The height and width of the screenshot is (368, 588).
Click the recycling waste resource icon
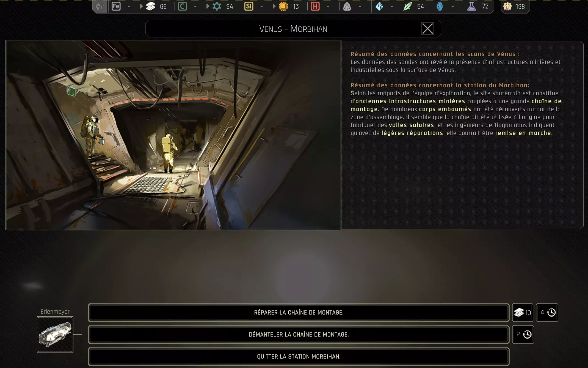(x=347, y=6)
